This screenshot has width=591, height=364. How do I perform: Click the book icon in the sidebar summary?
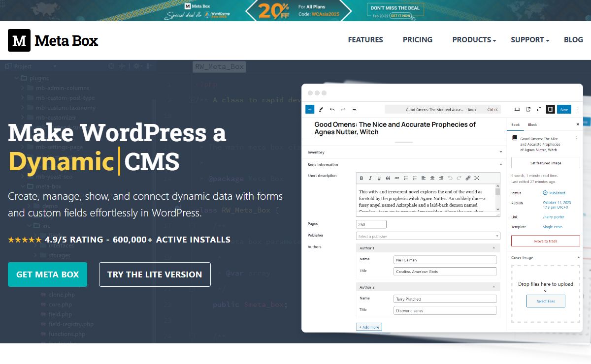pyautogui.click(x=515, y=138)
